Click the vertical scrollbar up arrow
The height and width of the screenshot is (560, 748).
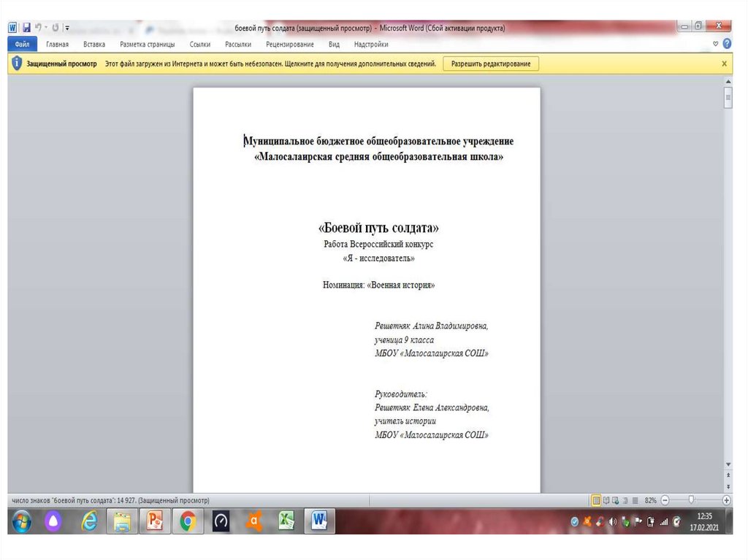pos(728,82)
